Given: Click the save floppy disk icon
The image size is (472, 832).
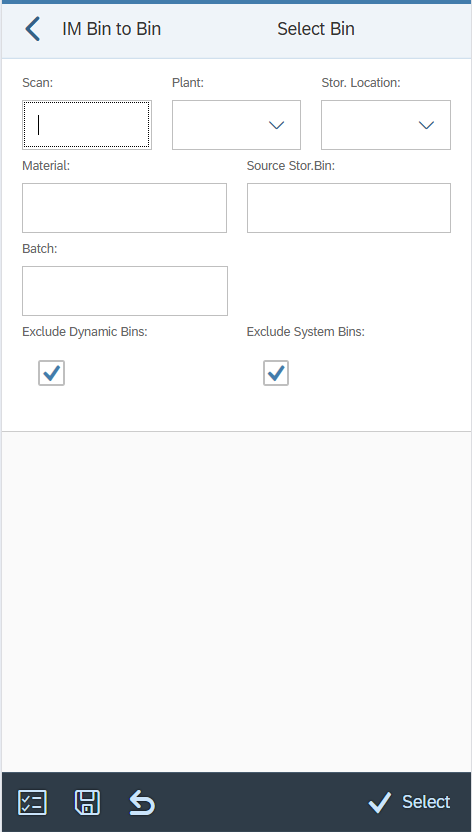Looking at the screenshot, I should tap(88, 802).
